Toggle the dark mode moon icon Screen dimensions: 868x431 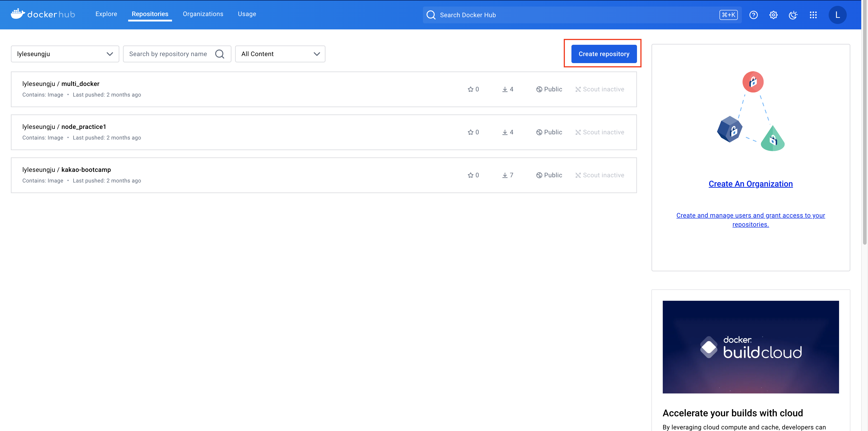[x=793, y=15]
